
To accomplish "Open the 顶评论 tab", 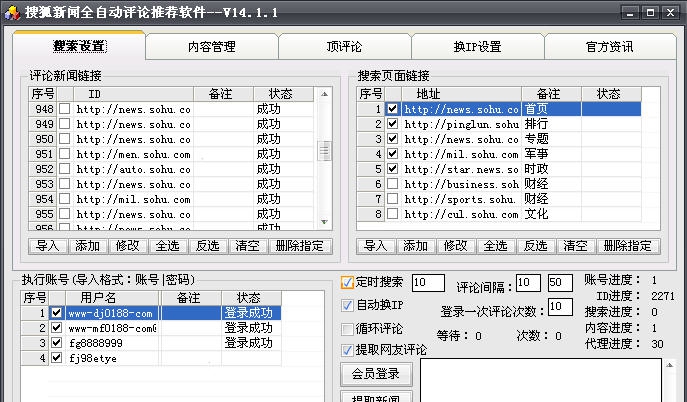I will click(x=344, y=46).
